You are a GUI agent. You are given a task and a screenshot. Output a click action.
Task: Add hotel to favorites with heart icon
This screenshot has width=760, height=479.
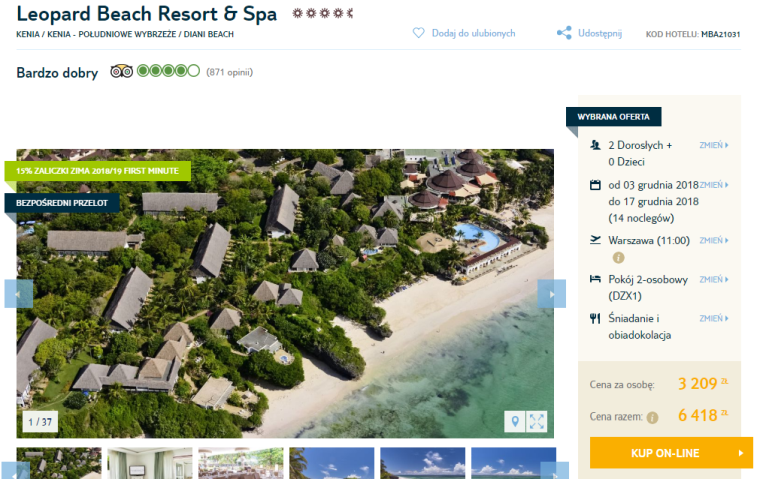coord(418,33)
